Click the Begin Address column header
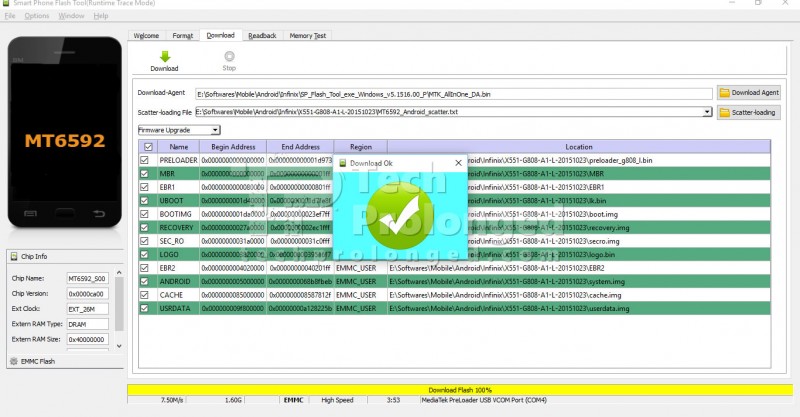 (233, 147)
